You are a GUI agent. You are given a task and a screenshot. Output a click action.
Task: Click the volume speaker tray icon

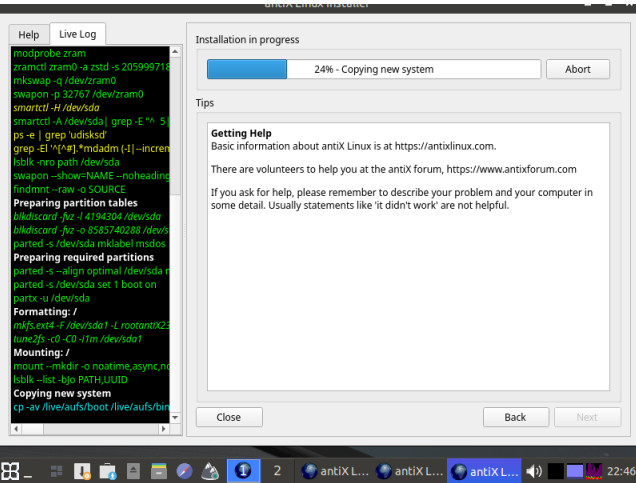(533, 471)
